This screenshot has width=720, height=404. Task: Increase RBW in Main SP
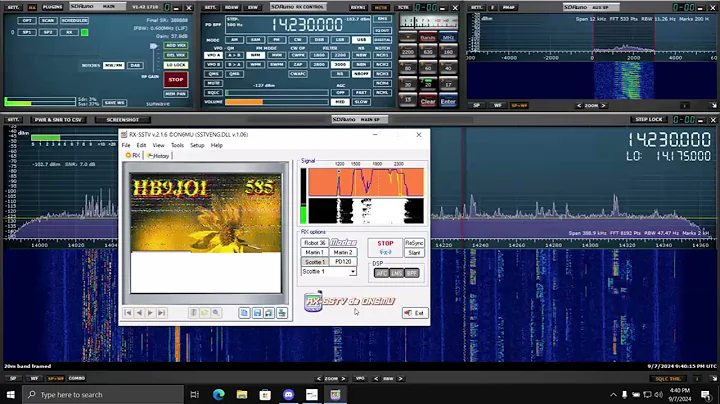[400, 379]
